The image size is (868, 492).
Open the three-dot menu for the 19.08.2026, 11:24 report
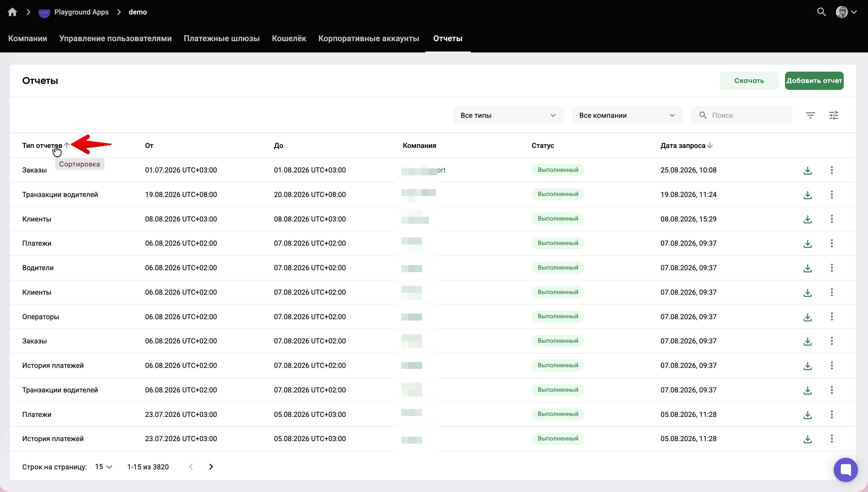tap(832, 195)
